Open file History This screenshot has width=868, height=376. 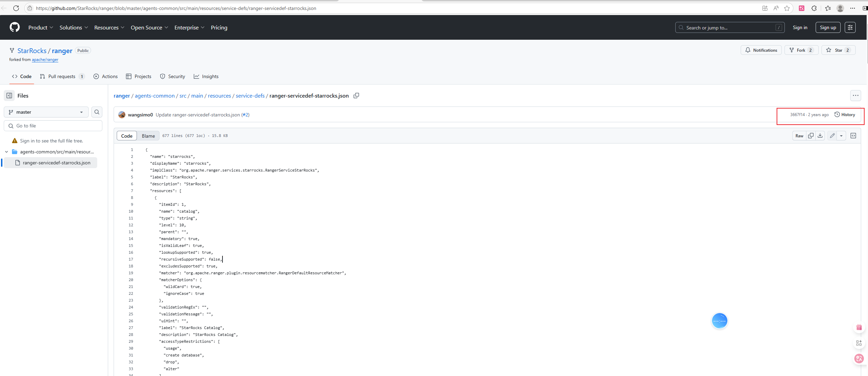point(845,115)
